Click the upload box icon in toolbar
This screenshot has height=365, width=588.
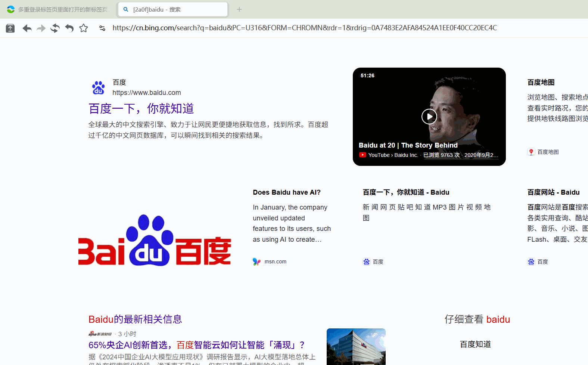click(10, 28)
